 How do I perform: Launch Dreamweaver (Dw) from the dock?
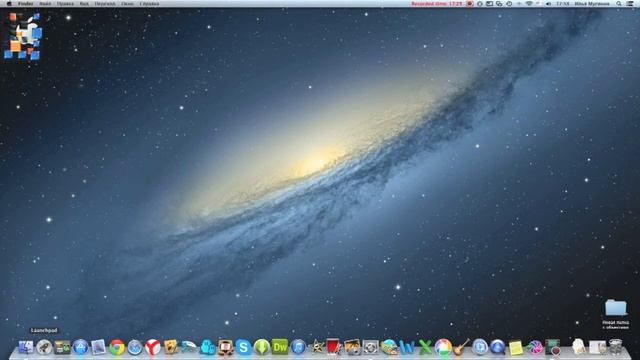[280, 347]
